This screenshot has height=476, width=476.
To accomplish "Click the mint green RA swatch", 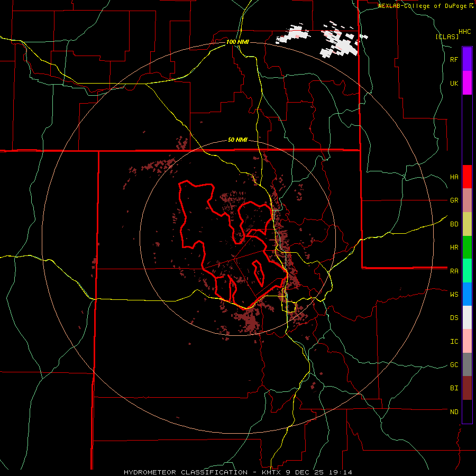I will [467, 271].
